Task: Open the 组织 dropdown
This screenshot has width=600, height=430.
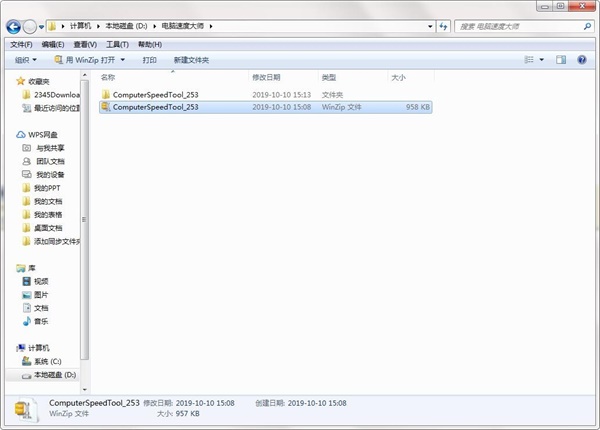Action: (x=26, y=60)
